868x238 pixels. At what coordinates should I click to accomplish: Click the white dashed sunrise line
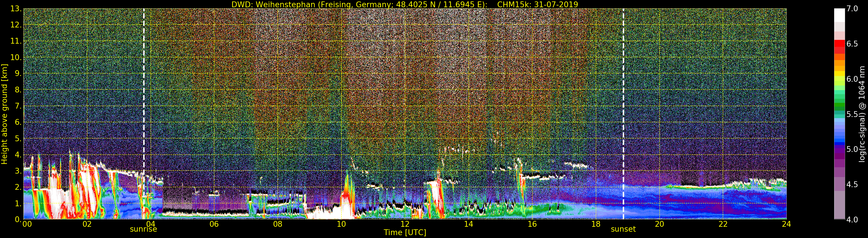point(144,101)
